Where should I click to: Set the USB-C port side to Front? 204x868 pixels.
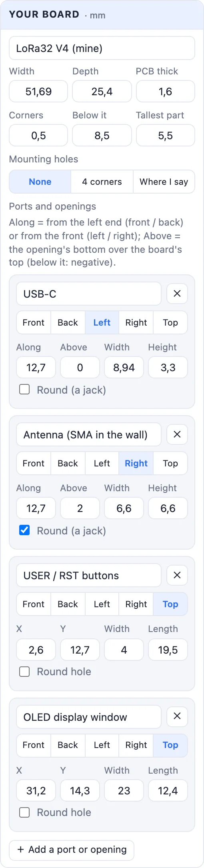click(x=34, y=322)
